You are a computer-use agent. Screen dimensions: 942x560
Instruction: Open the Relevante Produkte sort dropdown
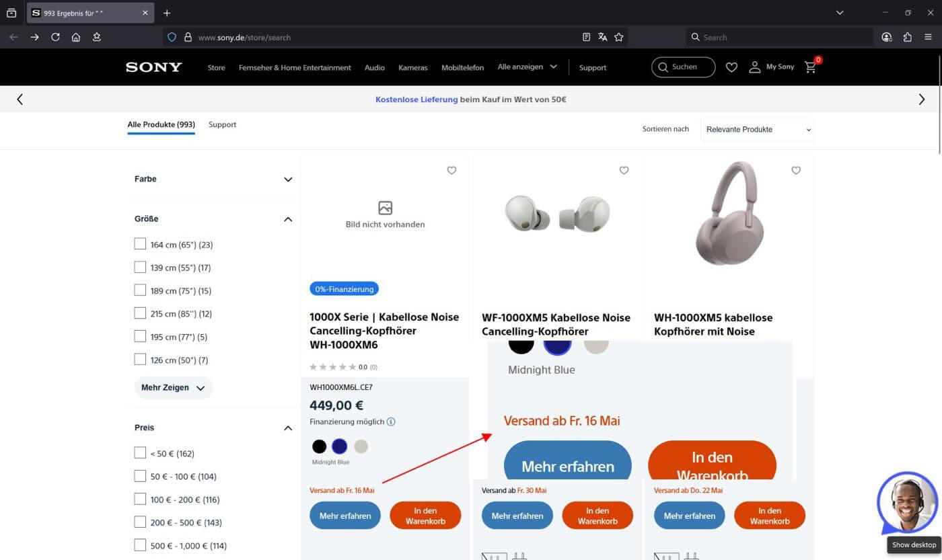(758, 130)
